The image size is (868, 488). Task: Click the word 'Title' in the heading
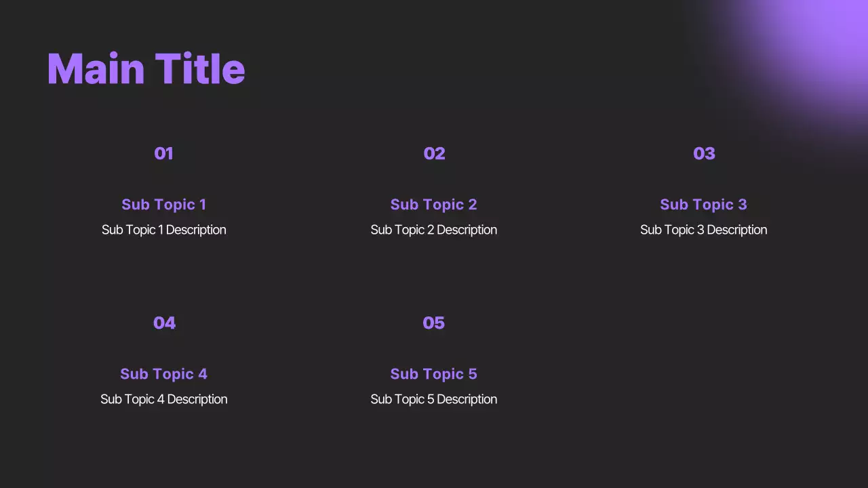[x=199, y=69]
